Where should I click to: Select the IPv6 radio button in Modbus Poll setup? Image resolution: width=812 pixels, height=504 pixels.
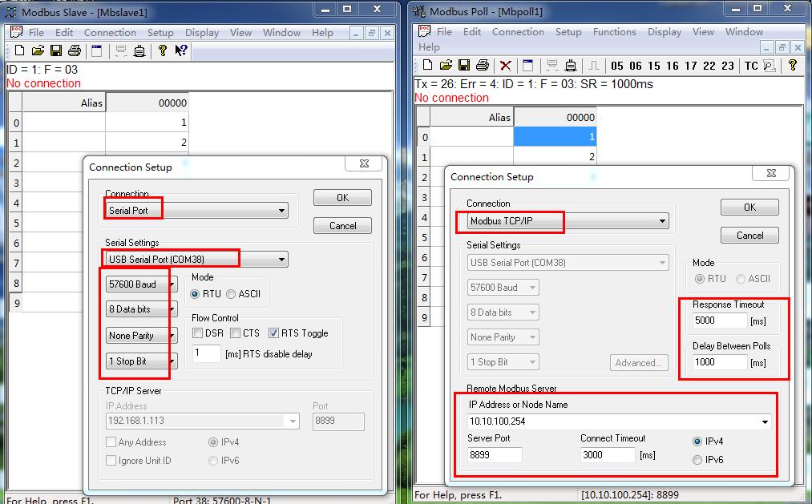[697, 460]
